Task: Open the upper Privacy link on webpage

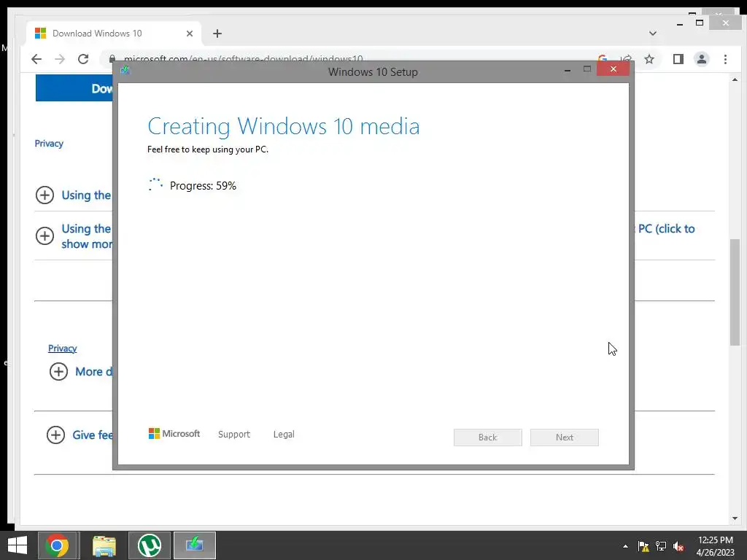Action: coord(49,144)
